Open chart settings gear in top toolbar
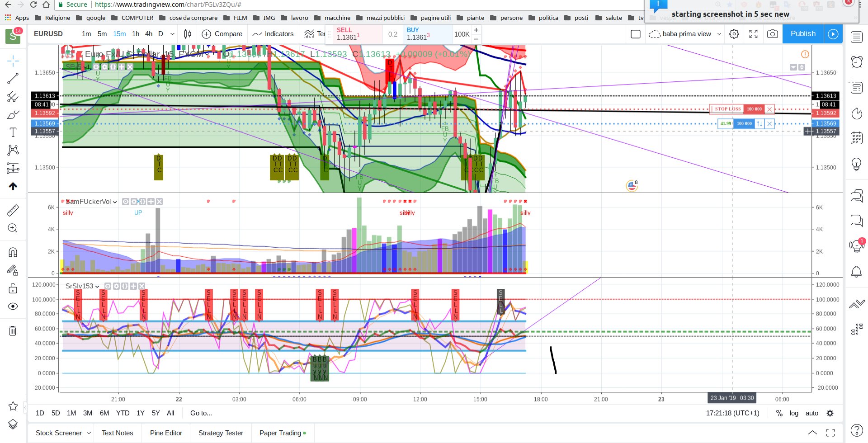 point(734,34)
